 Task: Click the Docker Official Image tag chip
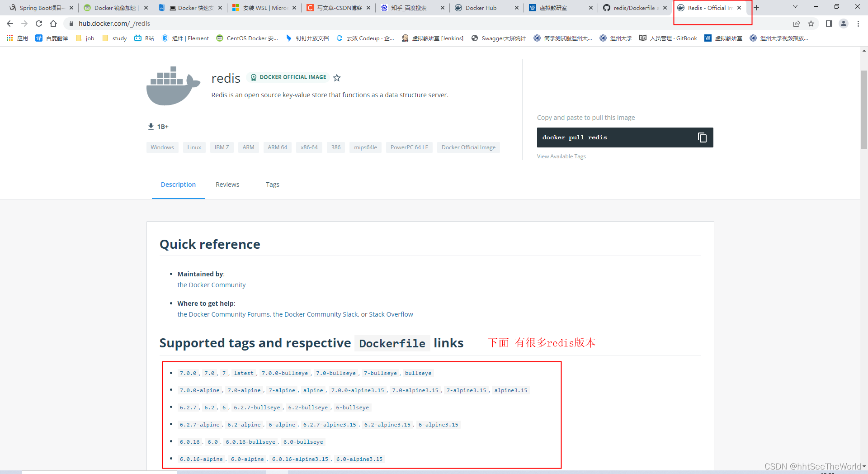[x=468, y=147]
